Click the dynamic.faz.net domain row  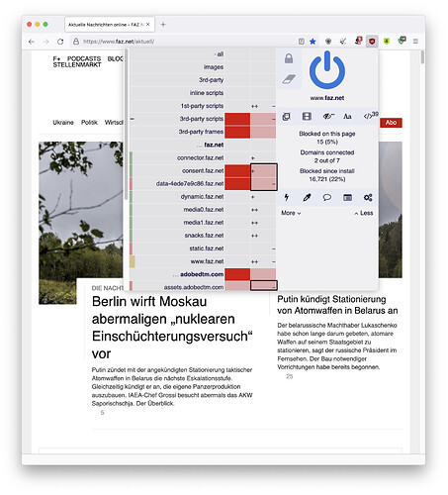[x=202, y=197]
